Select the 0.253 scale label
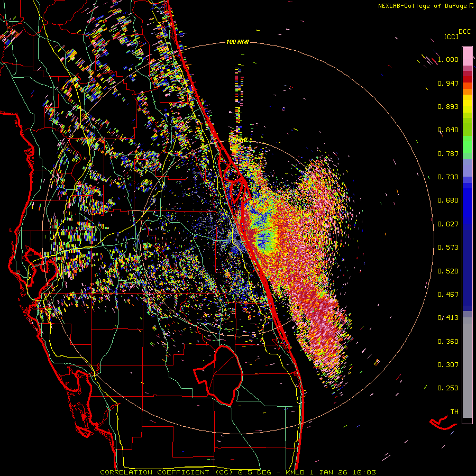This screenshot has height=476, width=476. click(448, 388)
